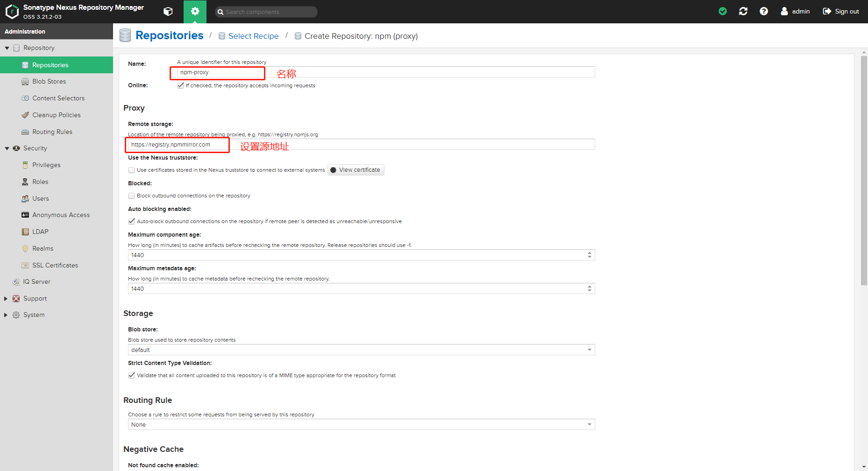Click the scrollbar down arrow
868x471 pixels.
pyautogui.click(x=864, y=466)
